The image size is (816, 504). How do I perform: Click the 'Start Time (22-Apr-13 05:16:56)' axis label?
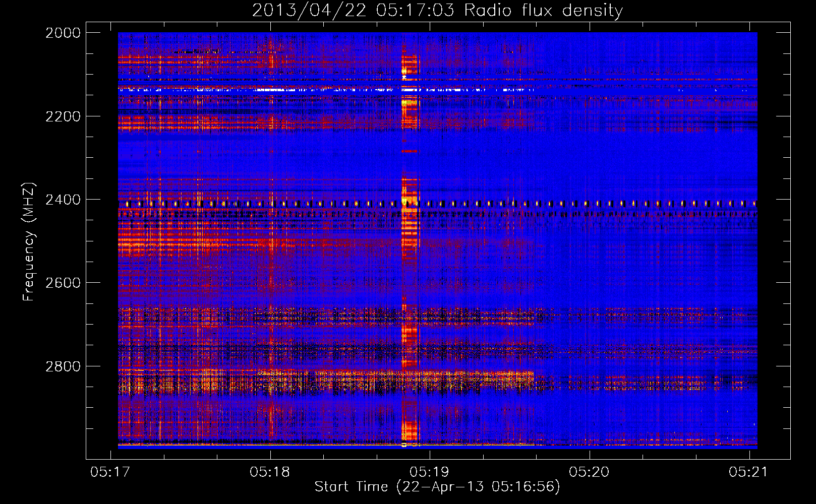437,487
